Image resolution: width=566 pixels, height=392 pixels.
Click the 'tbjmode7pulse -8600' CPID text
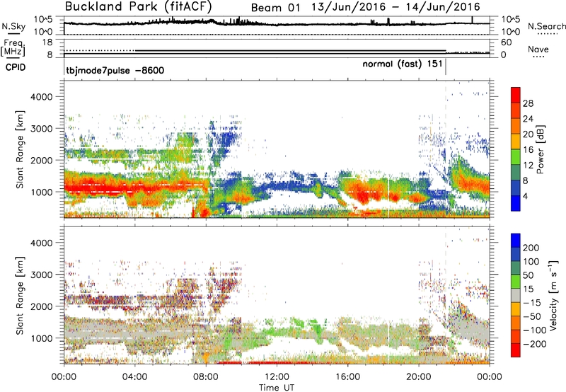point(115,70)
